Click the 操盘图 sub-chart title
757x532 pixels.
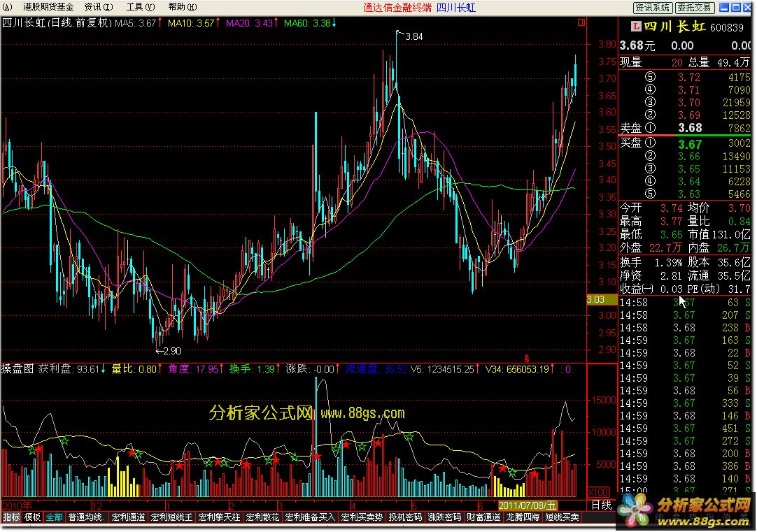click(18, 369)
